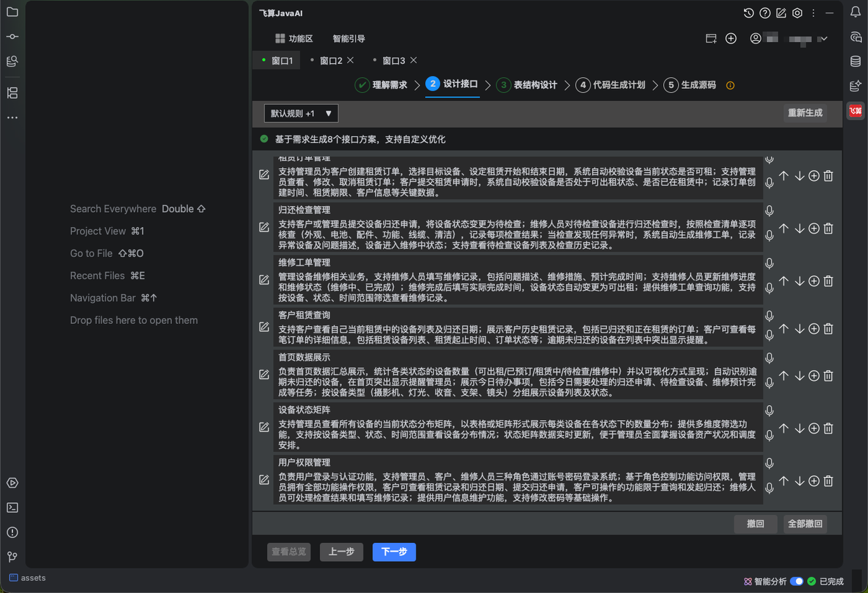Switch to the 智能引导 tab

tap(349, 39)
